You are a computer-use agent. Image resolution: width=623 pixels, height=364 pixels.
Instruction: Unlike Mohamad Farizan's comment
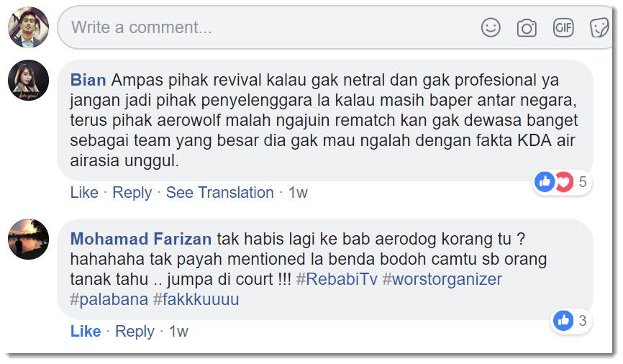[x=86, y=331]
